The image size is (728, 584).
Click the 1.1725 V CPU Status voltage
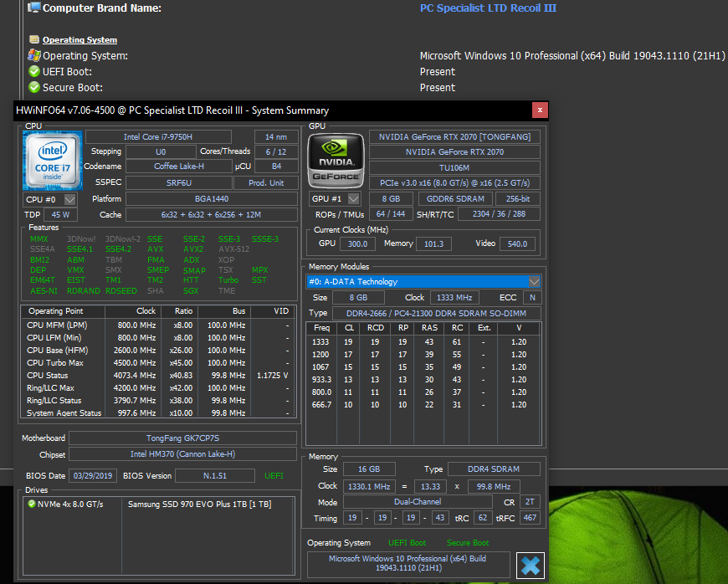[x=273, y=376]
